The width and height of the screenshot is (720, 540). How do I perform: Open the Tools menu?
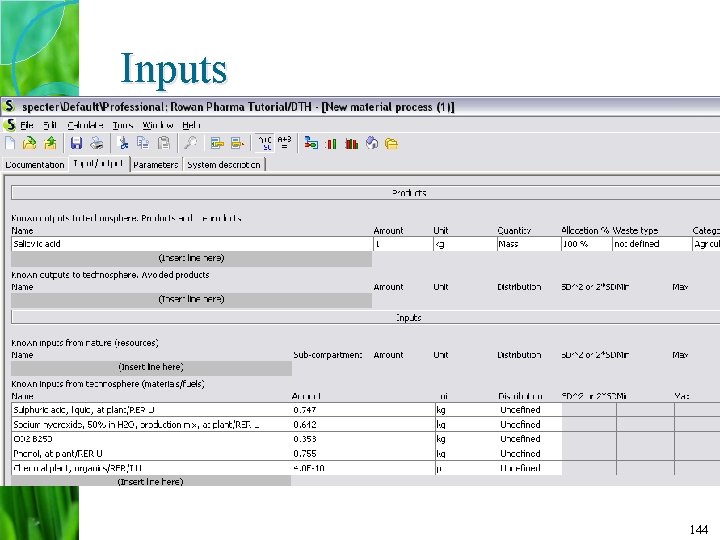click(x=123, y=125)
